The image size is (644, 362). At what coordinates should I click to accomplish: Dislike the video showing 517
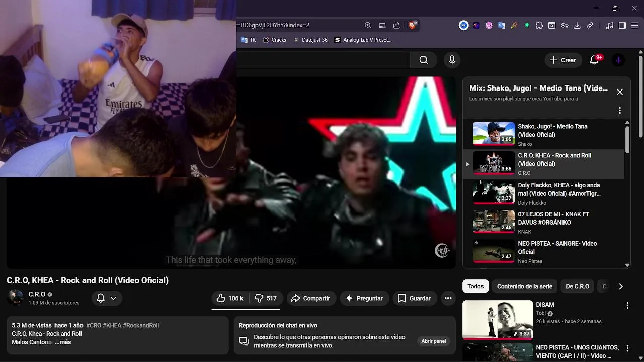[266, 298]
